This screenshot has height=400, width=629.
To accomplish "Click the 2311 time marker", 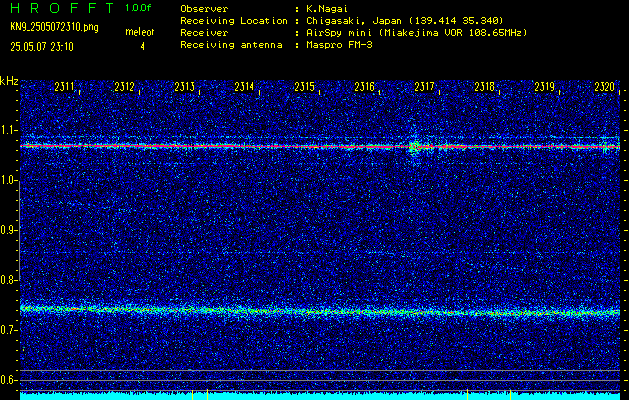I will (x=64, y=87).
